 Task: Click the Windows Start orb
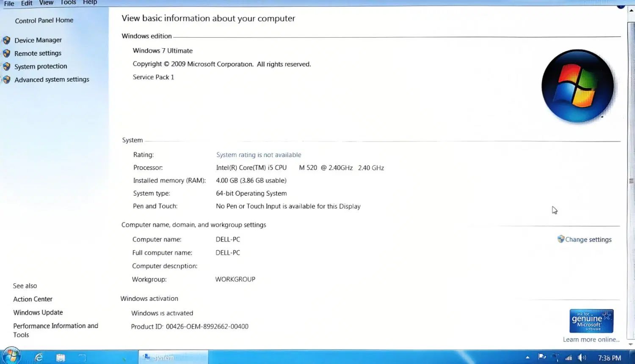pyautogui.click(x=11, y=356)
